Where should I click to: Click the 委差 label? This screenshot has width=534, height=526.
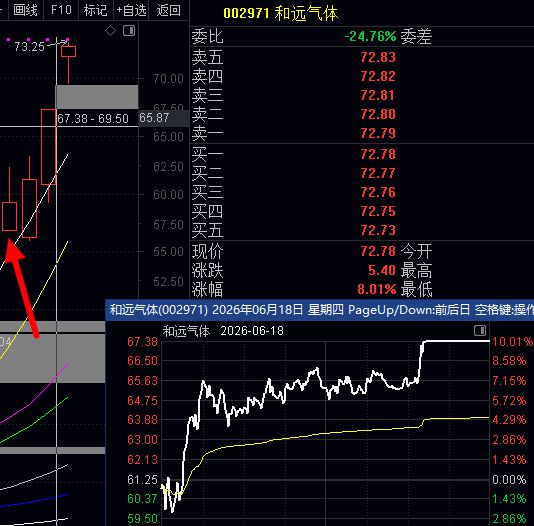point(416,36)
